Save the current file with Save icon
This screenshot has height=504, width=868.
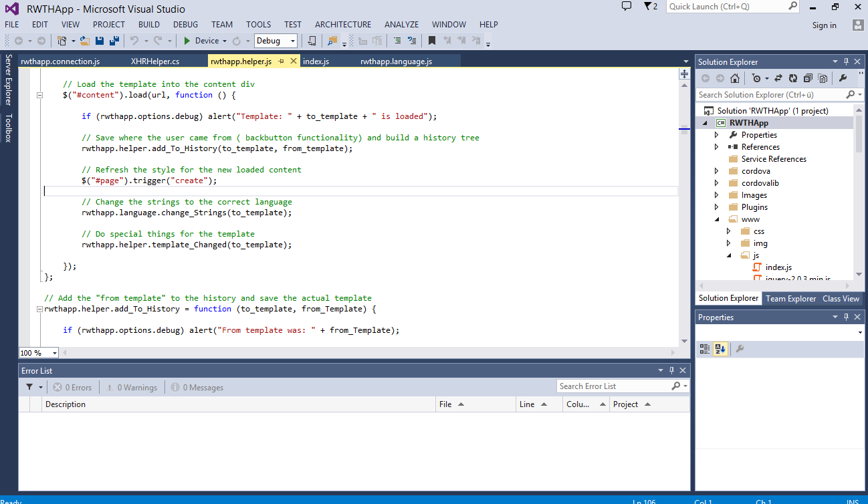(x=100, y=41)
